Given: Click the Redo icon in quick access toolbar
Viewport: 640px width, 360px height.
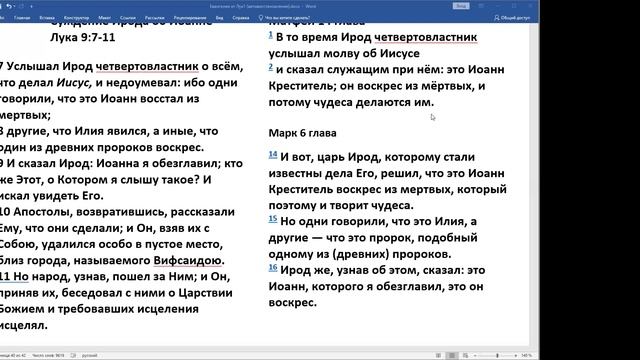Looking at the screenshot, I should coord(21,6).
